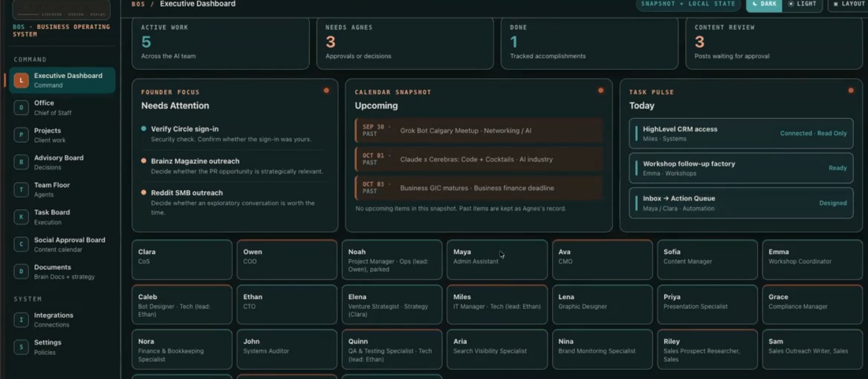Open the Content Review stat card
This screenshot has width=868, height=379.
coord(774,43)
